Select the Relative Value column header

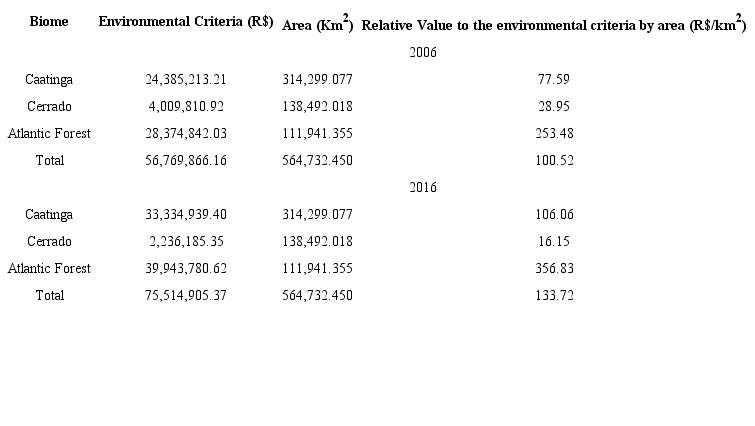pyautogui.click(x=553, y=23)
